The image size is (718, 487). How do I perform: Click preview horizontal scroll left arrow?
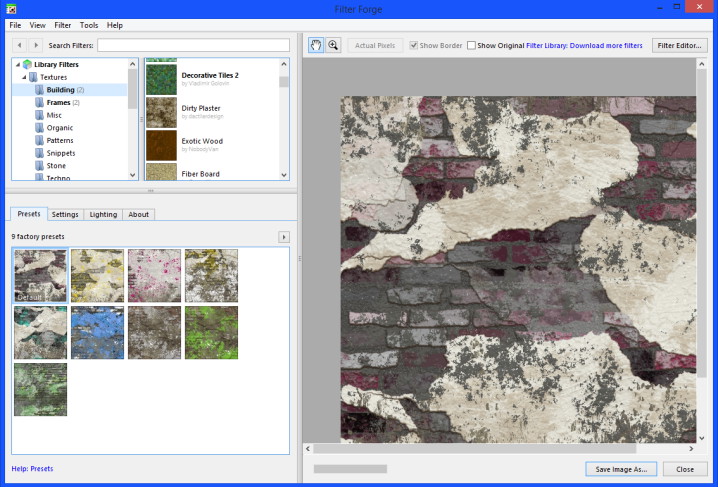tap(308, 449)
